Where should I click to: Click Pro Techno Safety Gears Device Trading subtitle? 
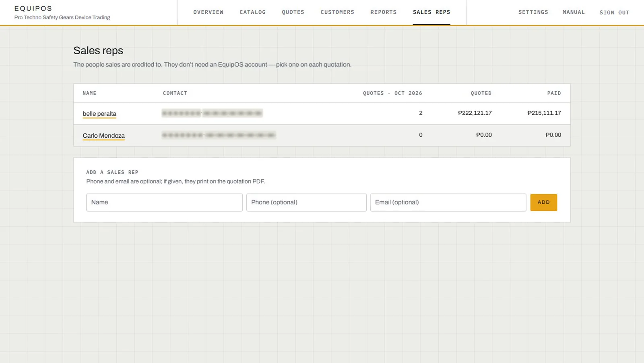[x=62, y=17]
